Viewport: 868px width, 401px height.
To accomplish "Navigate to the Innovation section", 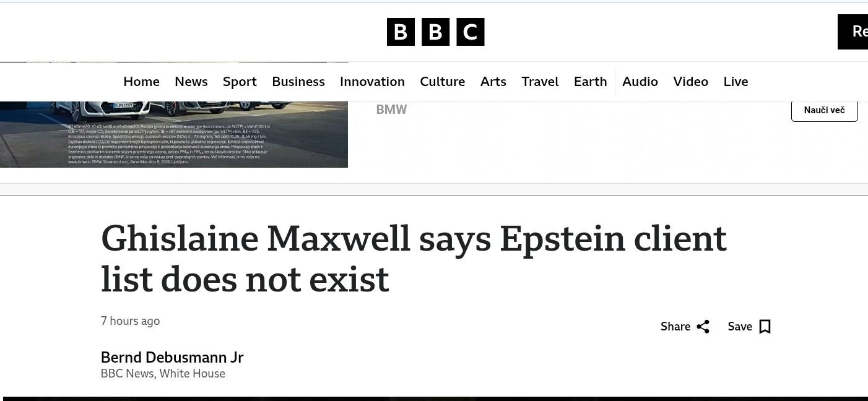I will [x=372, y=82].
